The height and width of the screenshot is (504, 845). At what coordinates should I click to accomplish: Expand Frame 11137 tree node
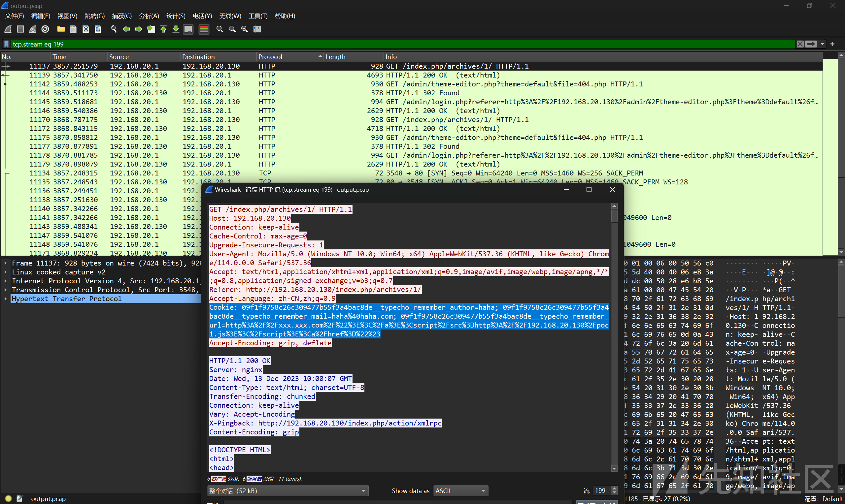pos(5,263)
